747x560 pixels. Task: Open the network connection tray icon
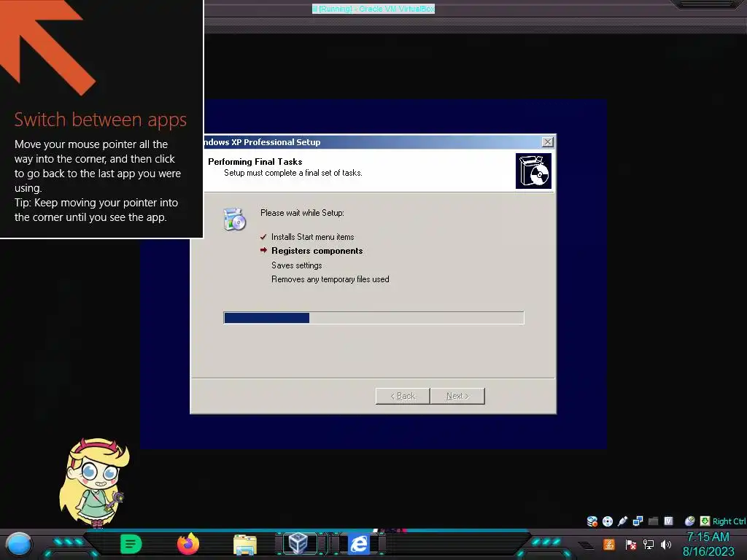649,544
